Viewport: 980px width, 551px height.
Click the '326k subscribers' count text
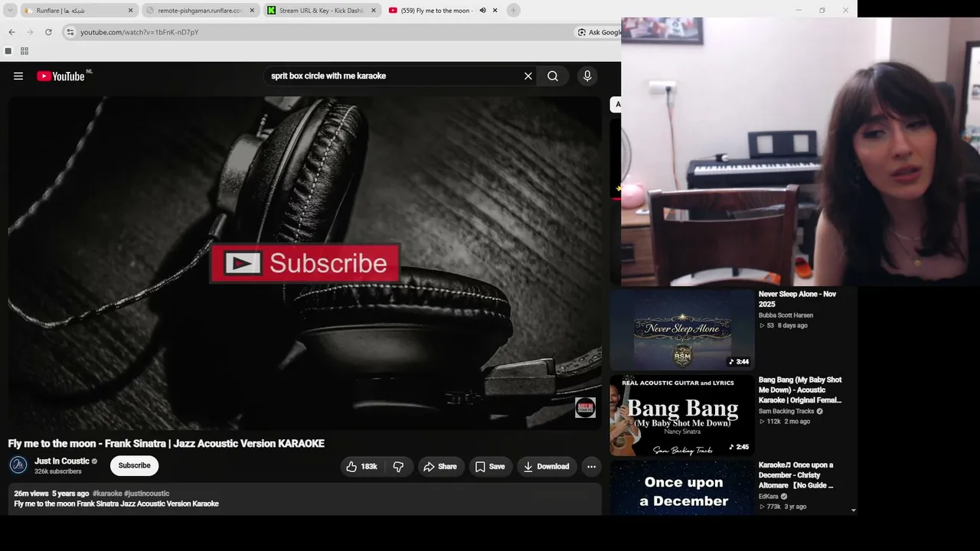coord(57,471)
